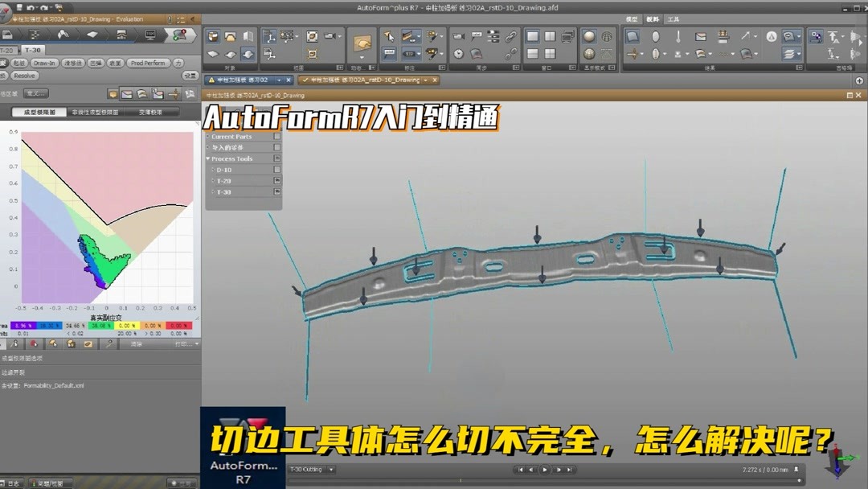Click the Redo icon in the title bar
The width and height of the screenshot is (868, 489).
(x=43, y=7)
